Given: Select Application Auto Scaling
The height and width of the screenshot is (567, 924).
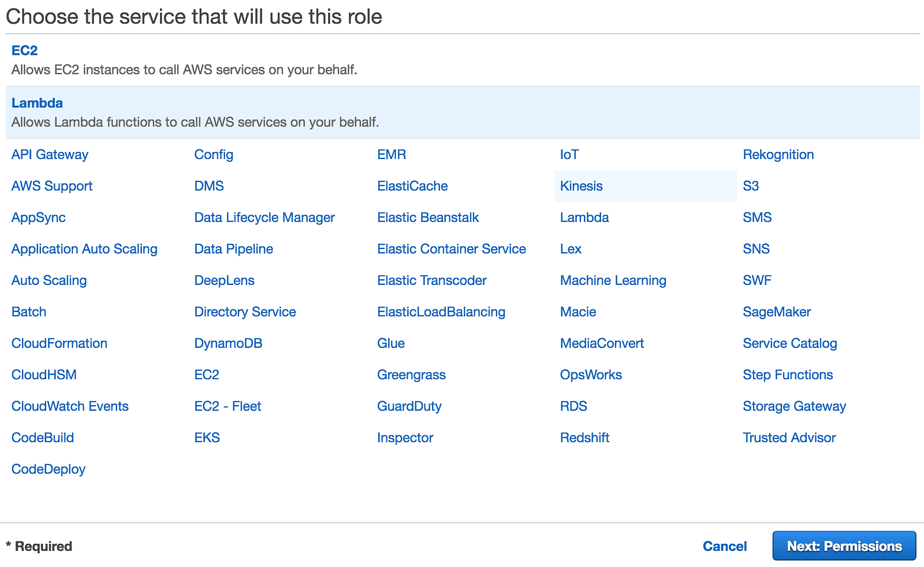Looking at the screenshot, I should (x=84, y=249).
